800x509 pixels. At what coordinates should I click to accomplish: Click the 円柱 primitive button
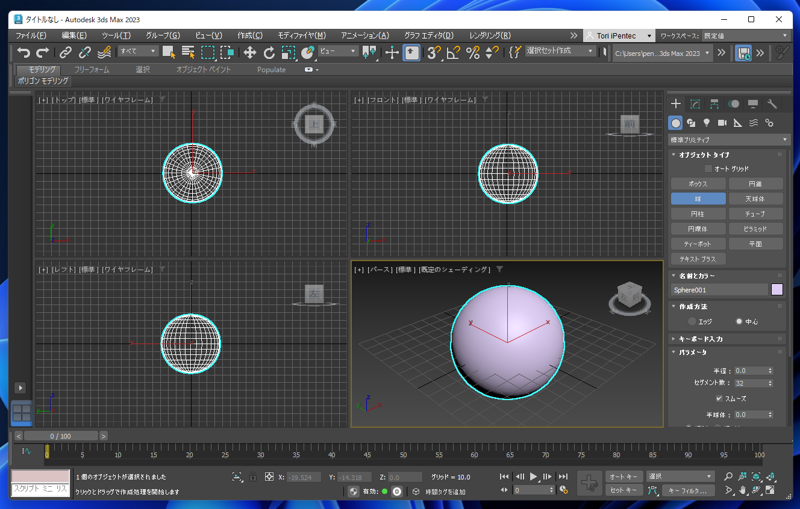click(x=698, y=214)
